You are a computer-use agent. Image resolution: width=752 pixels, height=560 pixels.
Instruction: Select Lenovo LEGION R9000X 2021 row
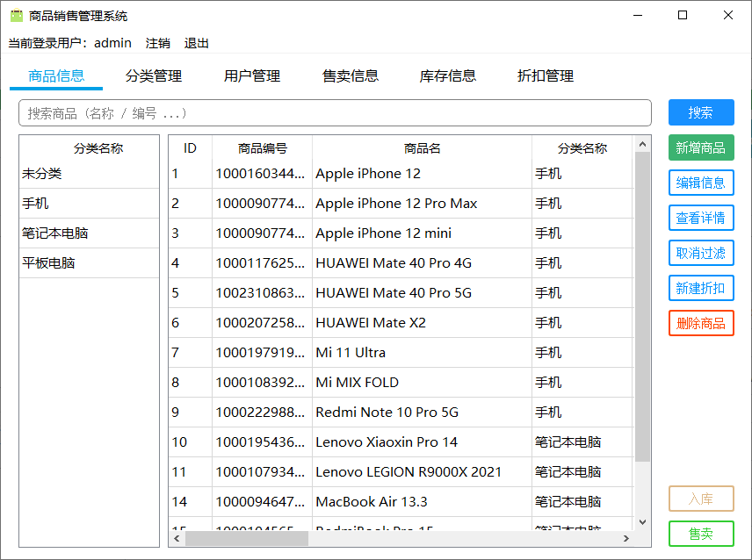[401, 472]
